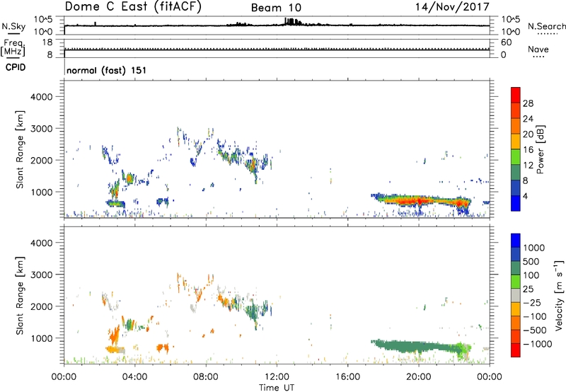Click the red segment of velocity colorbar
Viewport: 566px width, 392px height.
pyautogui.click(x=516, y=350)
